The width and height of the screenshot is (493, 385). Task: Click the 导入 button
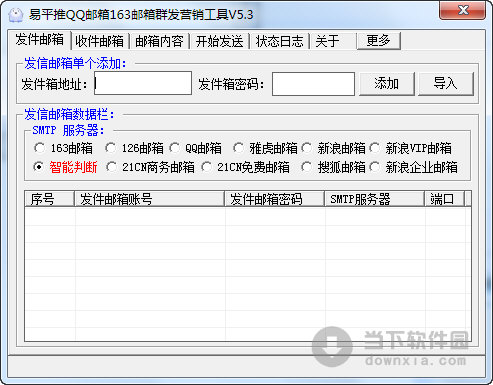click(x=446, y=83)
